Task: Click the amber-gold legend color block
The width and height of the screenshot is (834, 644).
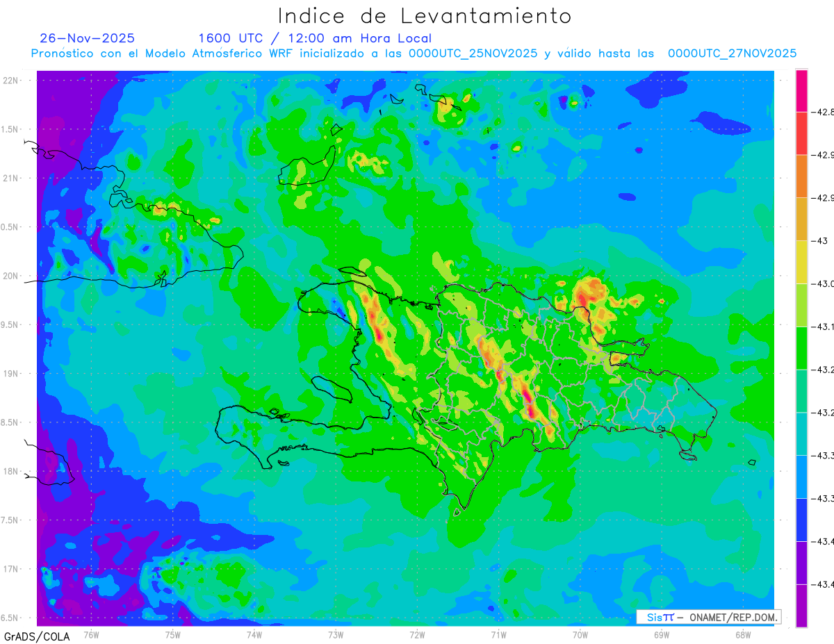Action: [801, 219]
